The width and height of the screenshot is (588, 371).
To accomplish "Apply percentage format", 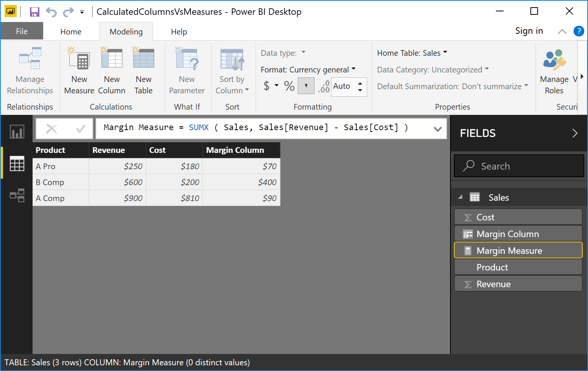I will click(x=289, y=86).
